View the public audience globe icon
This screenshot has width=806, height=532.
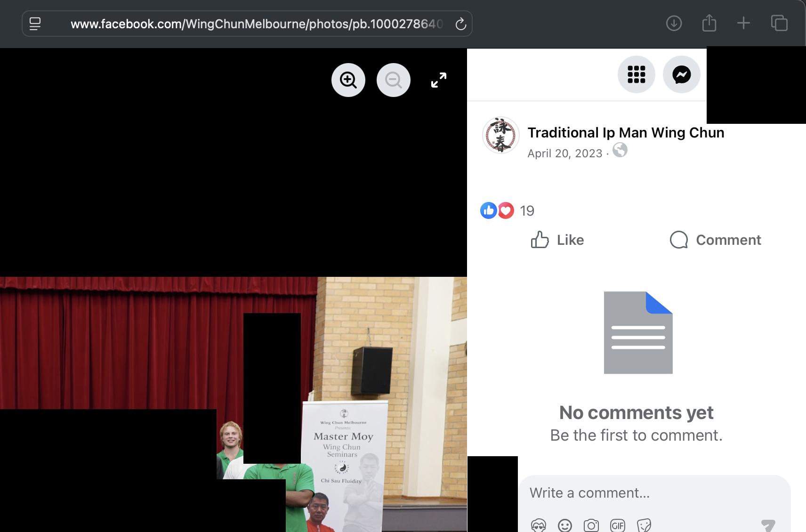point(620,150)
